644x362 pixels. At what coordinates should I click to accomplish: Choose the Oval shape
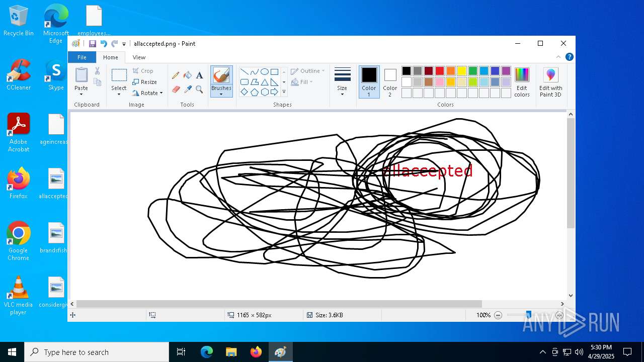click(264, 71)
